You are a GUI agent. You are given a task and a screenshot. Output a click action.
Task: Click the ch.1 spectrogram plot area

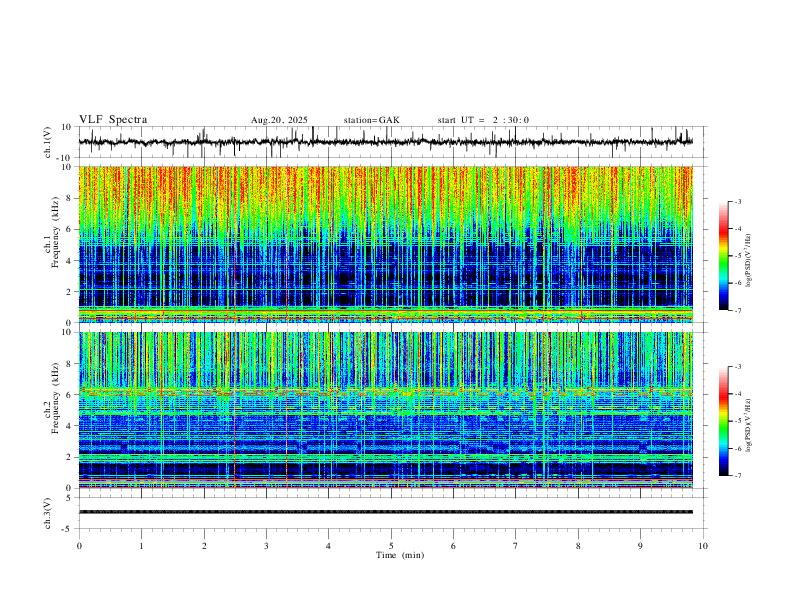coord(385,244)
